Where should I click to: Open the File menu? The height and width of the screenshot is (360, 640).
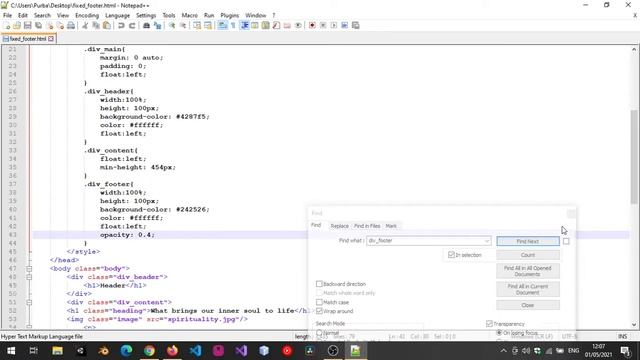[x=7, y=15]
